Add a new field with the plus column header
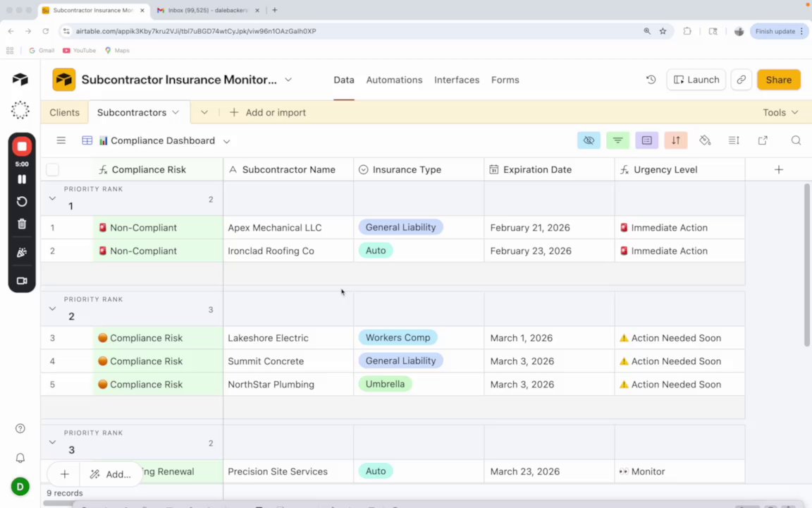The image size is (812, 508). click(778, 169)
